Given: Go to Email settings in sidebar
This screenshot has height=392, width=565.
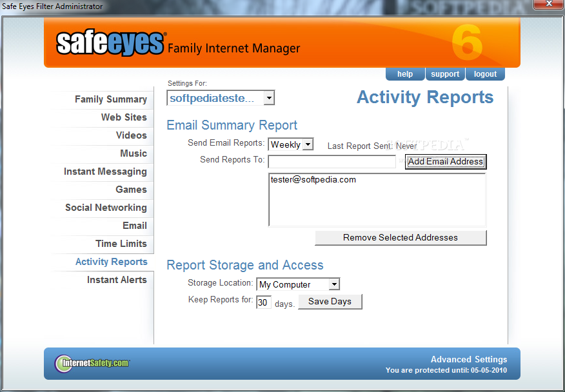Looking at the screenshot, I should point(134,226).
